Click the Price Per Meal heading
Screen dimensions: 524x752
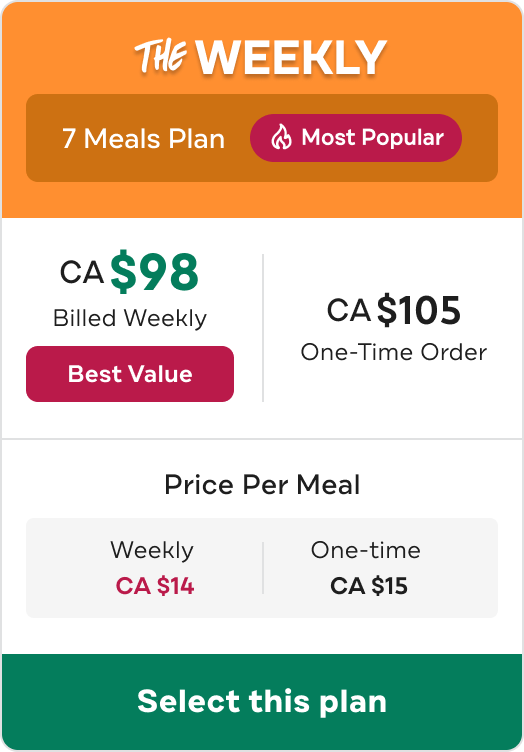tap(262, 485)
